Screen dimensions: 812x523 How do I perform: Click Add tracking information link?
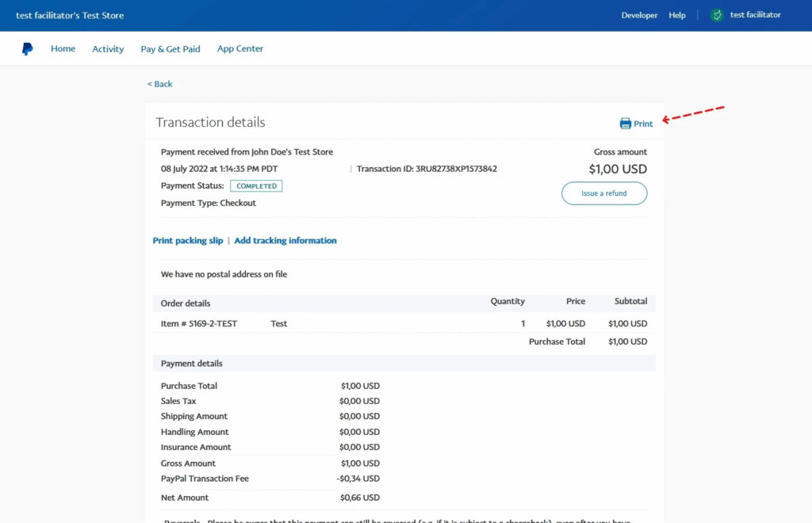pyautogui.click(x=285, y=241)
